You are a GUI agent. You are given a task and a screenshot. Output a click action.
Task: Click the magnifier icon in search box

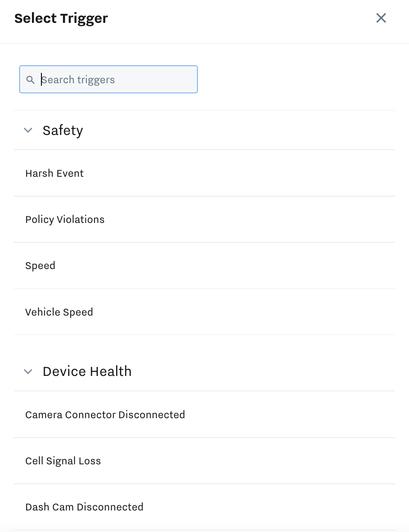30,80
